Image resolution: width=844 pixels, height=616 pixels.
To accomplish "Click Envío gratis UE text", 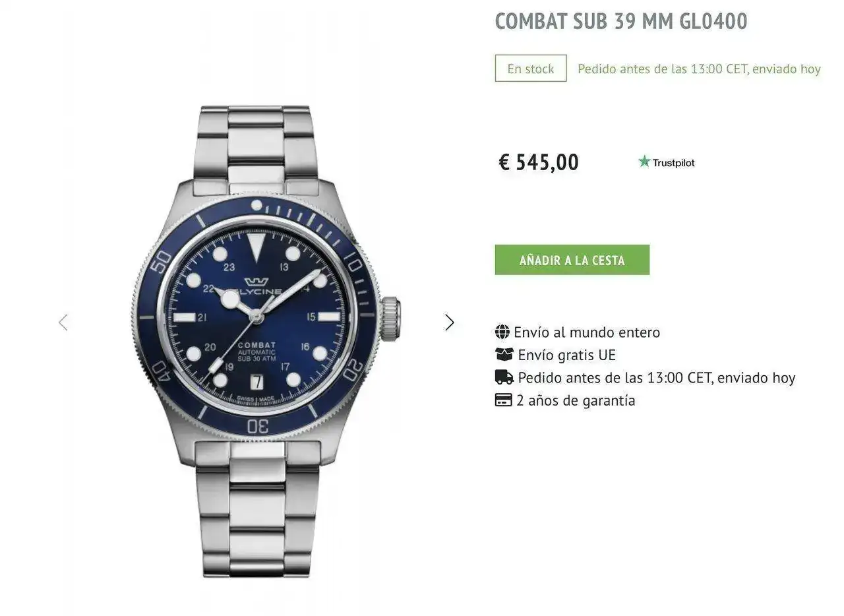I will click(566, 355).
